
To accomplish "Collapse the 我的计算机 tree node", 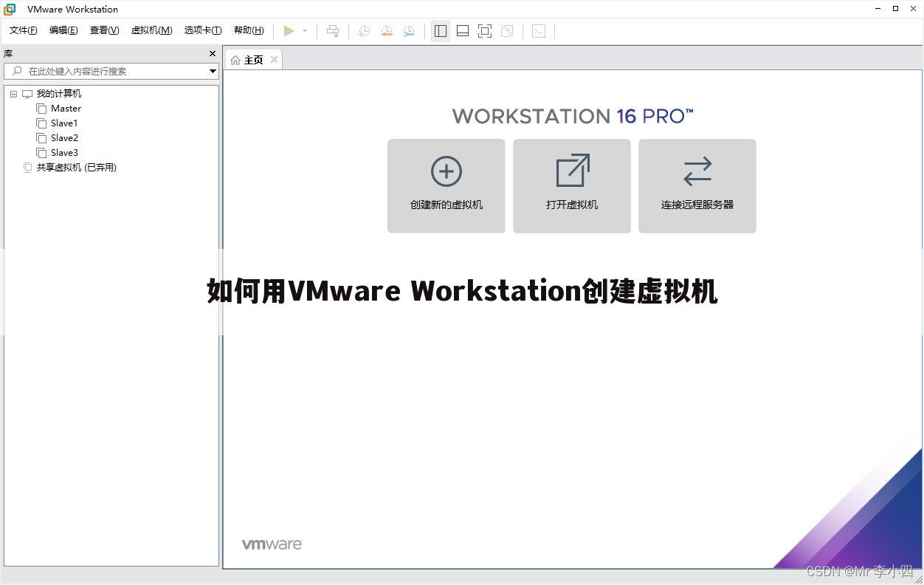I will (x=13, y=93).
